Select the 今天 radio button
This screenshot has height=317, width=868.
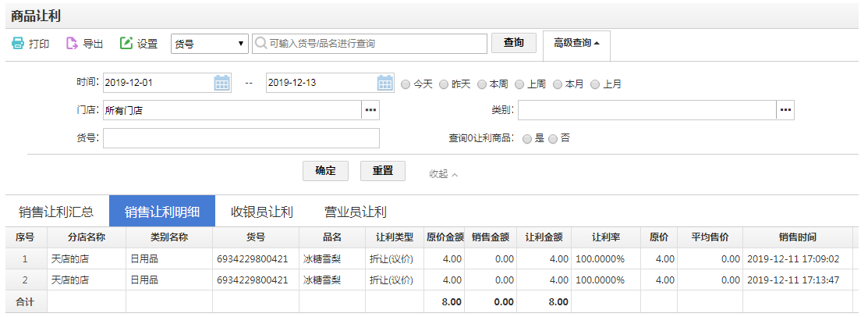tap(406, 85)
